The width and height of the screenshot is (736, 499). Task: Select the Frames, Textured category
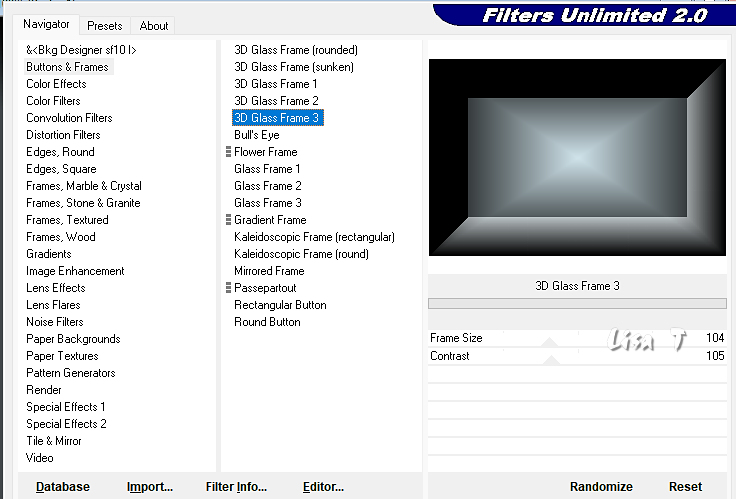point(68,220)
